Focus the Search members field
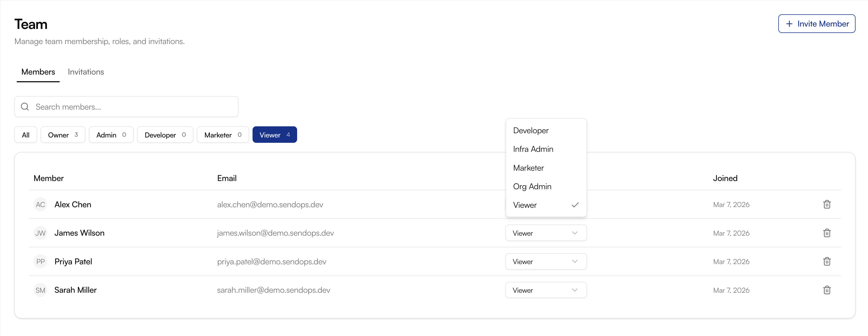 [x=135, y=107]
